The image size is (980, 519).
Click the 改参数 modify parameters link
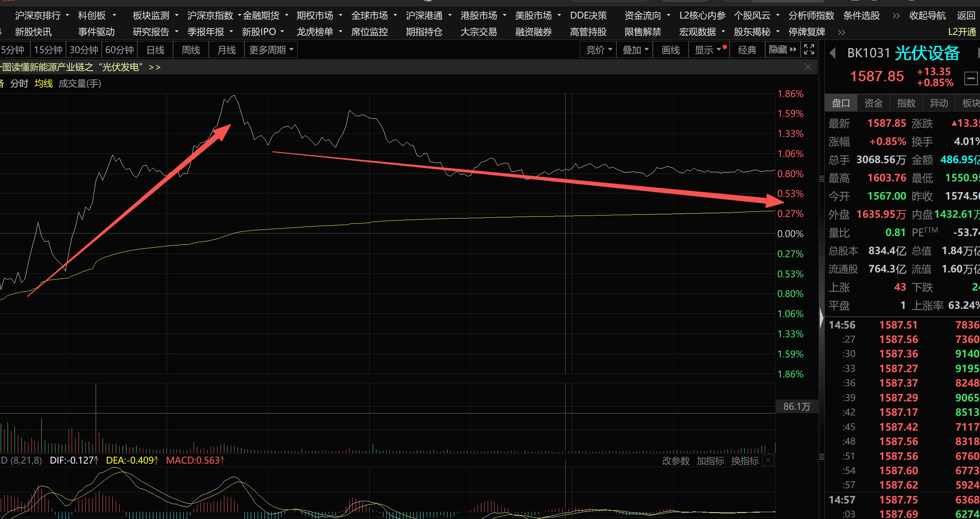[676, 461]
